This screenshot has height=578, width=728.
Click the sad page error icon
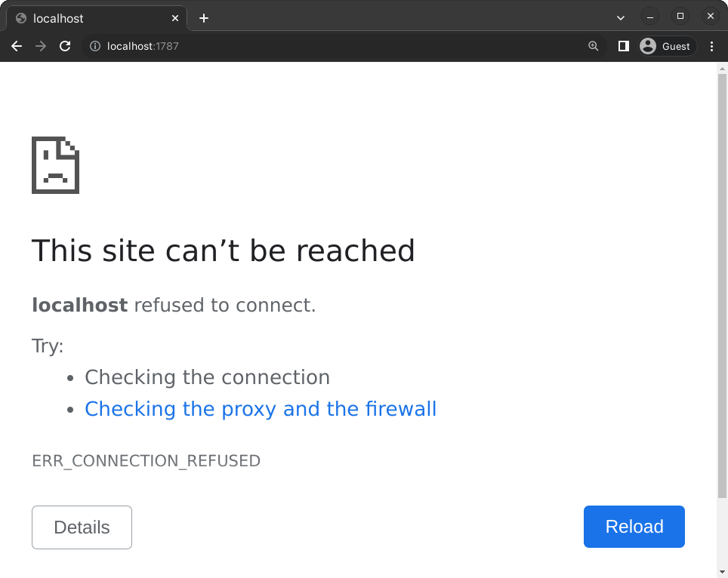55,165
